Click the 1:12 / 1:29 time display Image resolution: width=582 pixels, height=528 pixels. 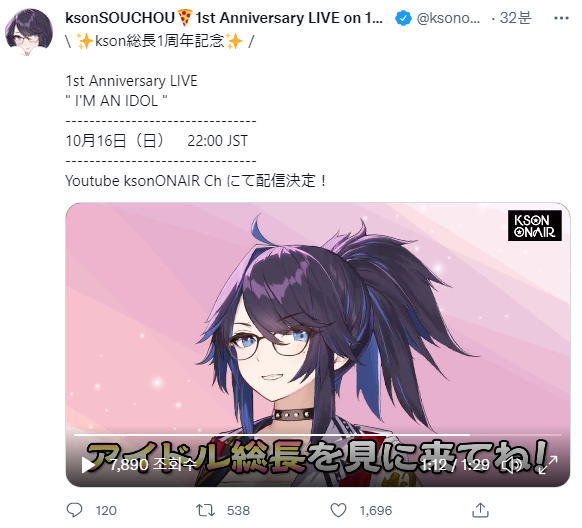[455, 465]
